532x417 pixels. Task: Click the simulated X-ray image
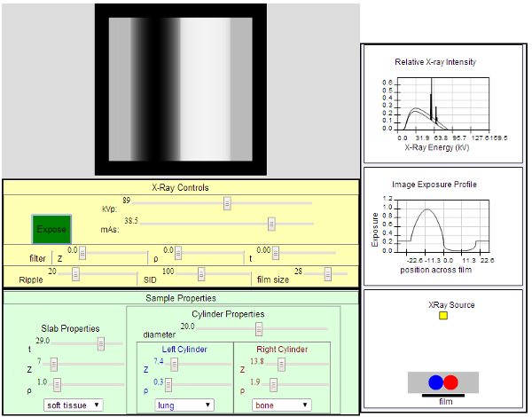pos(180,89)
